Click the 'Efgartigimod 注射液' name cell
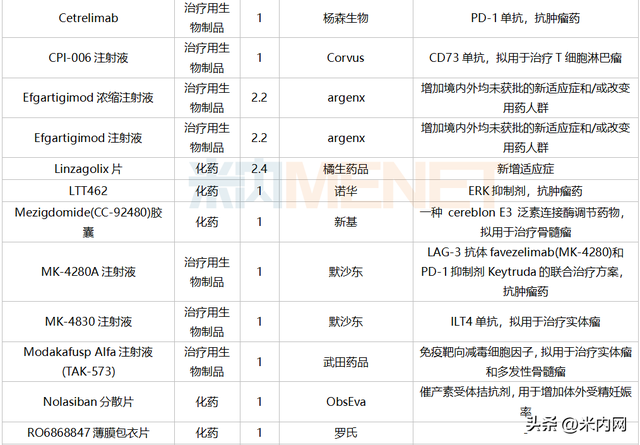 click(x=88, y=138)
